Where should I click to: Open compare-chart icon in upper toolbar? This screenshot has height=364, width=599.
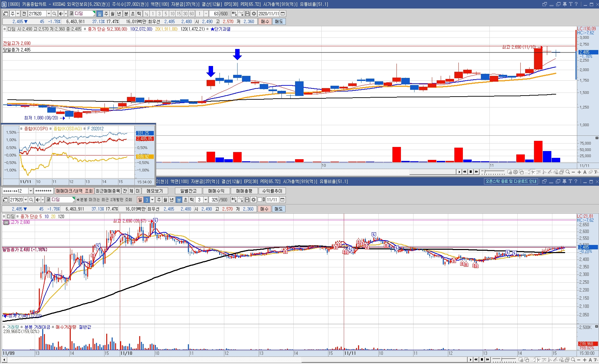[x=234, y=14]
